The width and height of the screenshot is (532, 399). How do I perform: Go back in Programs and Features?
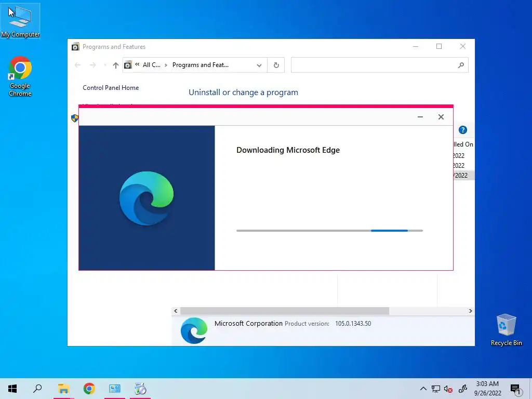pos(78,65)
